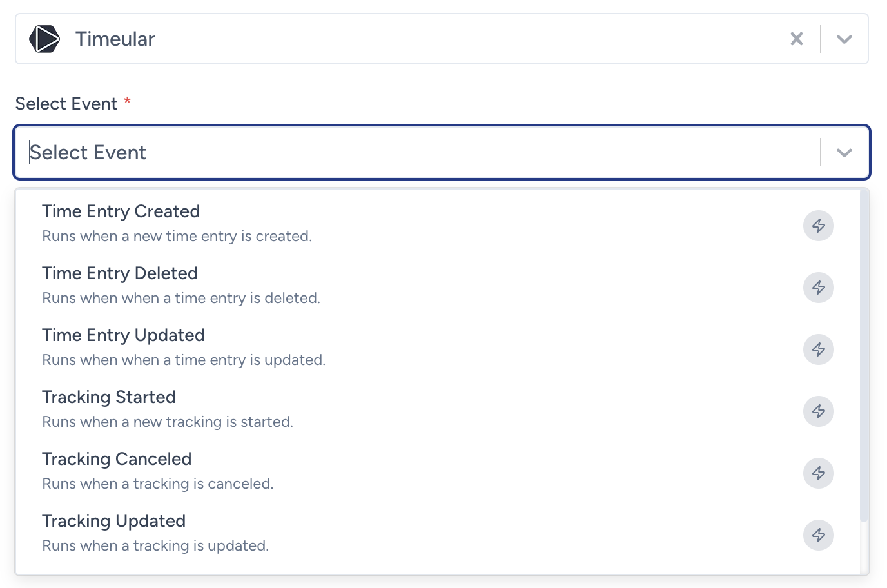Pick the Tracking Updated event

(438, 533)
